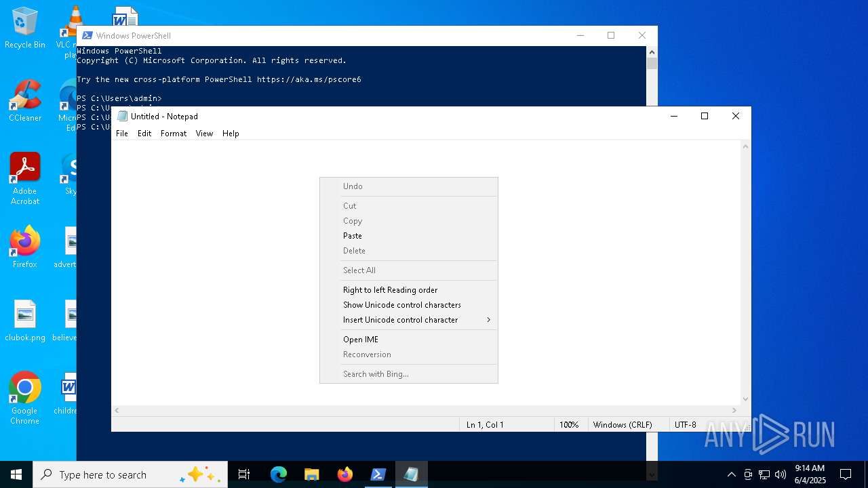Screen dimensions: 868x488
Task: Launch Microsoft Edge from taskbar
Action: point(279,474)
